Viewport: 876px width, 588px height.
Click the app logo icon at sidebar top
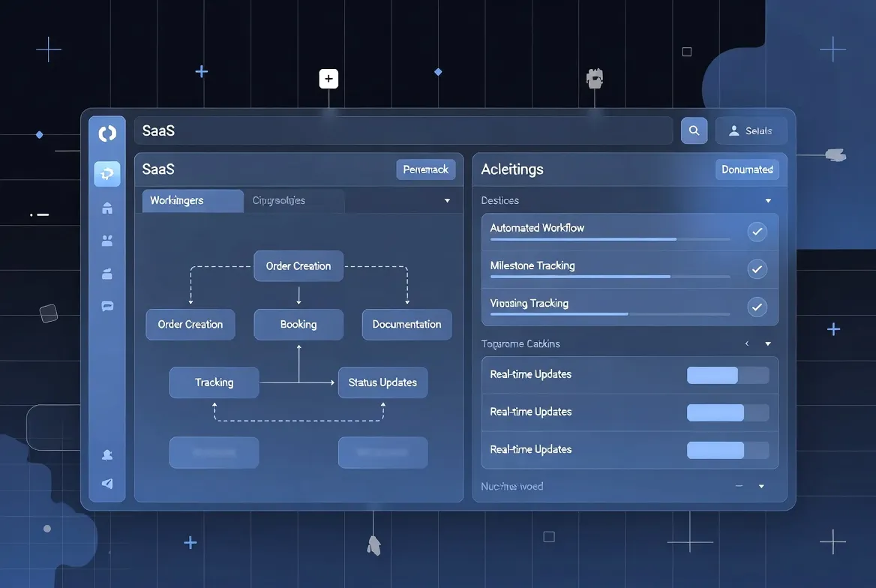tap(107, 133)
